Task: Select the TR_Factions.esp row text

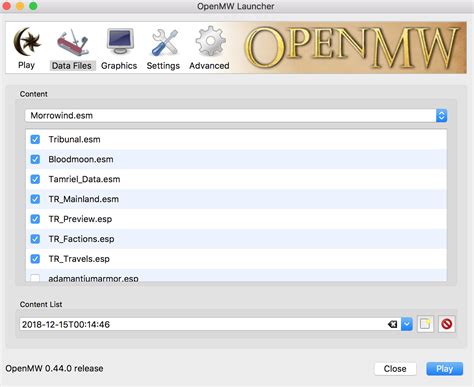Action: [81, 239]
